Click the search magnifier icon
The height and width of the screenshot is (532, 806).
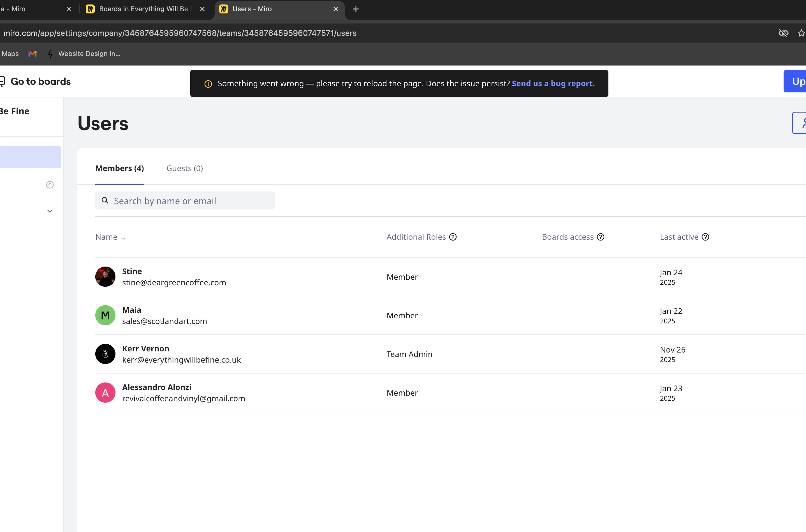tap(105, 200)
